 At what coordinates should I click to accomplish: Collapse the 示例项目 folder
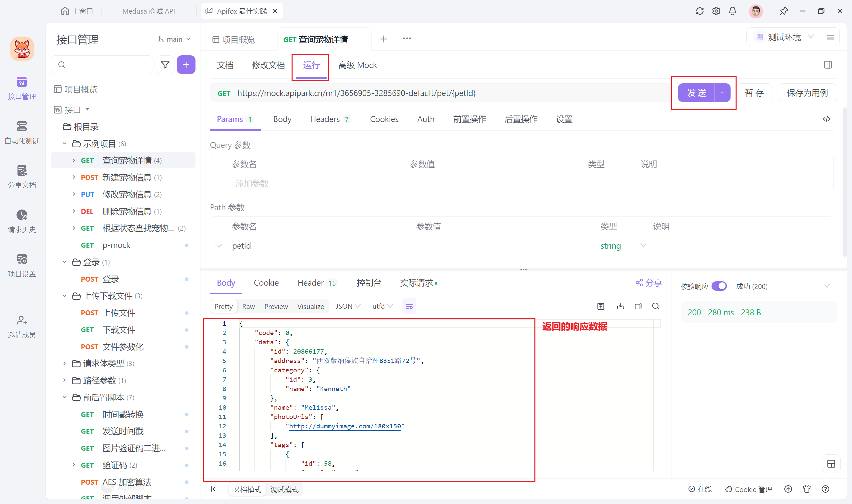(x=65, y=143)
